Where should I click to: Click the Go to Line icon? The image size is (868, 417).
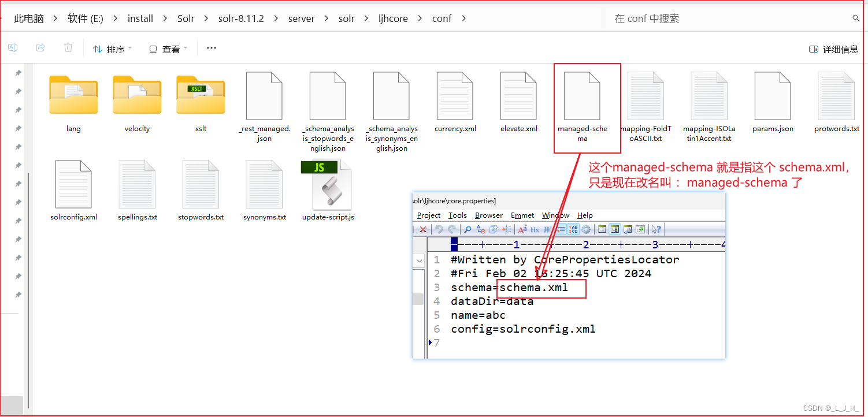(506, 229)
